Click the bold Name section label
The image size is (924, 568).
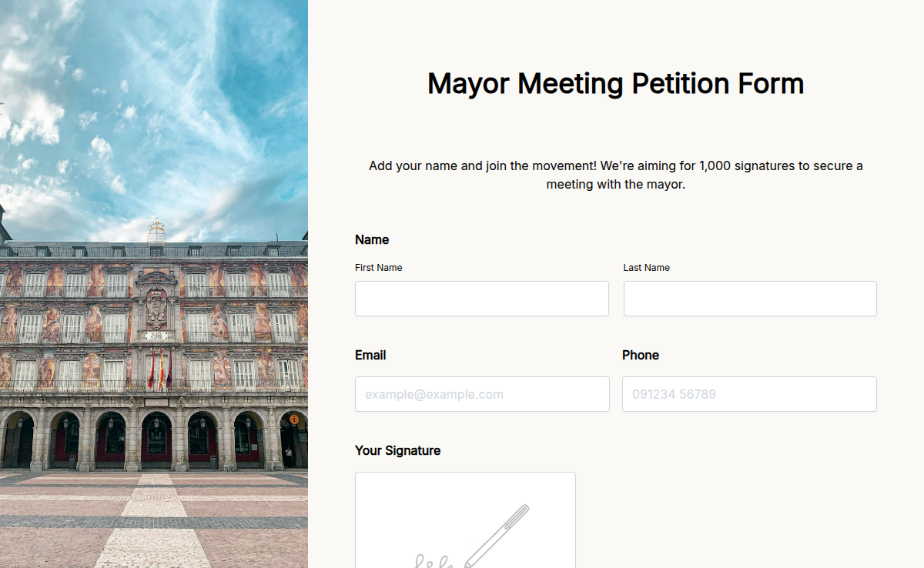pyautogui.click(x=372, y=239)
